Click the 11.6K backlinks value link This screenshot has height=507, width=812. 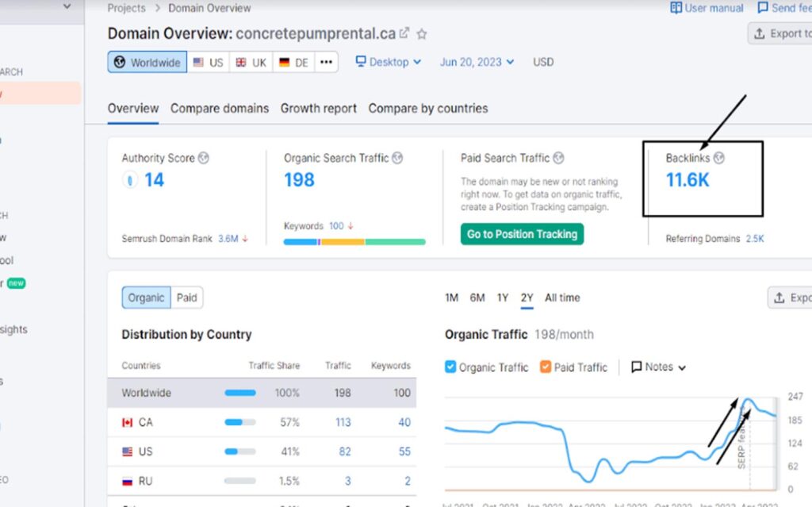pyautogui.click(x=688, y=180)
